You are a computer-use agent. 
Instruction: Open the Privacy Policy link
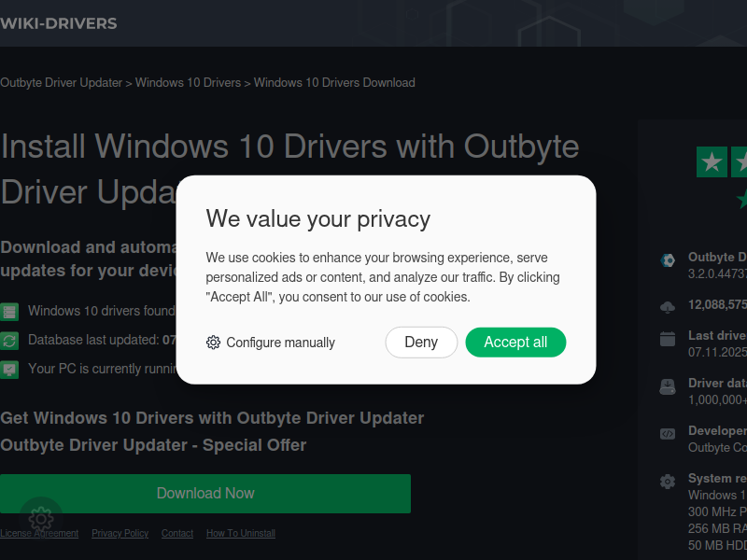point(120,533)
